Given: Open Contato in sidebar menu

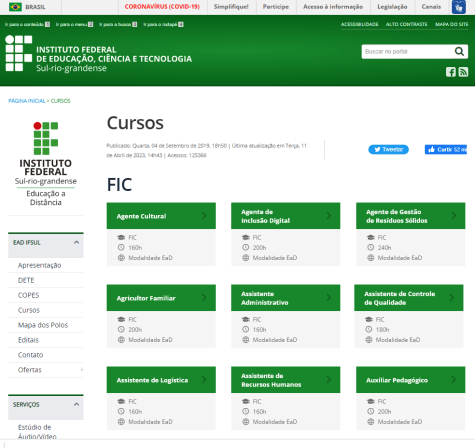Looking at the screenshot, I should coord(30,355).
